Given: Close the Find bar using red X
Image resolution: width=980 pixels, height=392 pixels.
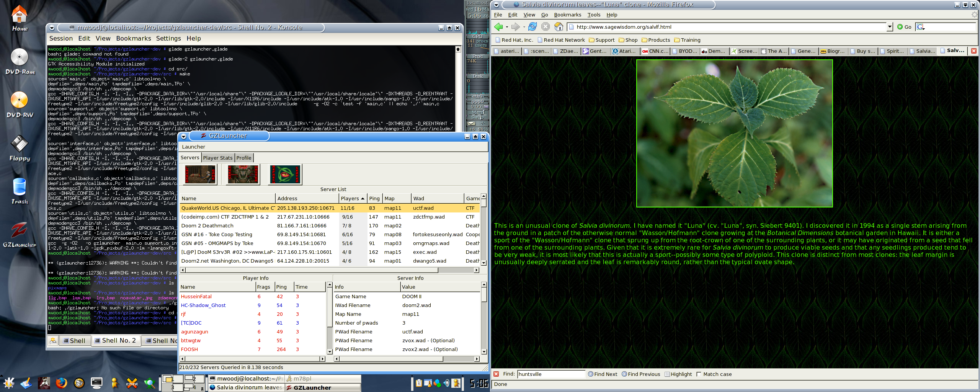Looking at the screenshot, I should pos(496,374).
